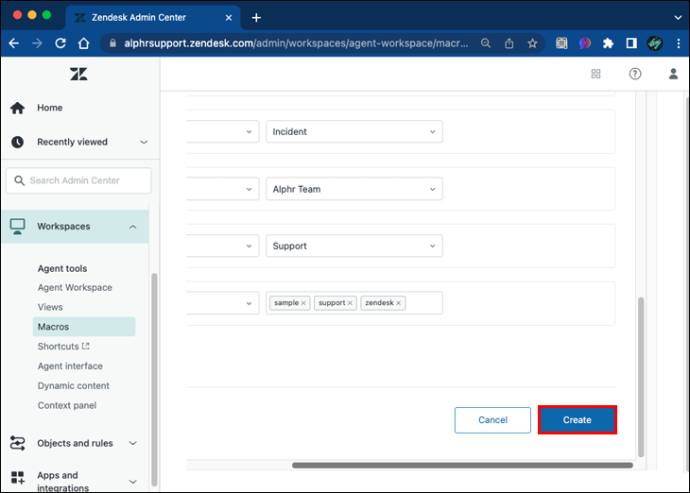Open the Home sidebar item
The height and width of the screenshot is (493, 690).
(x=50, y=108)
